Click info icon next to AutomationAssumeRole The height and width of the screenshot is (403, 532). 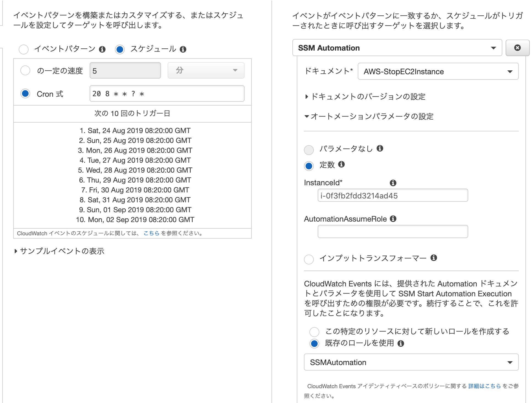pyautogui.click(x=393, y=219)
